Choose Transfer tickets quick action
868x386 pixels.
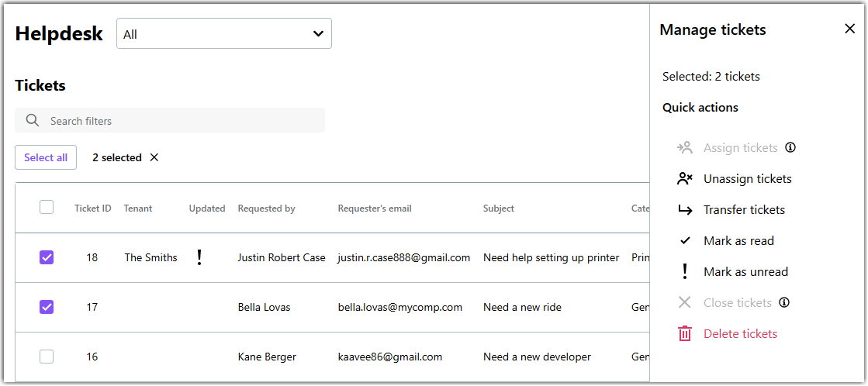pos(744,209)
